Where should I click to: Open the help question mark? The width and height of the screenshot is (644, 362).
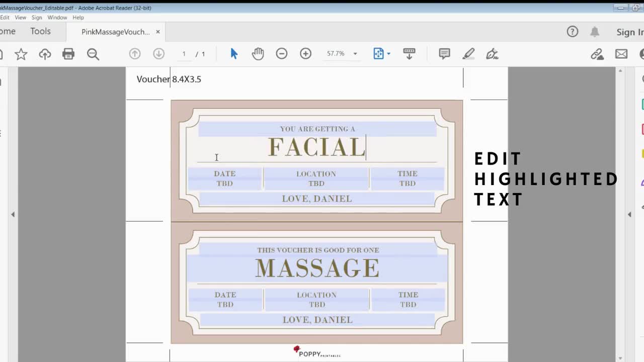tap(573, 32)
